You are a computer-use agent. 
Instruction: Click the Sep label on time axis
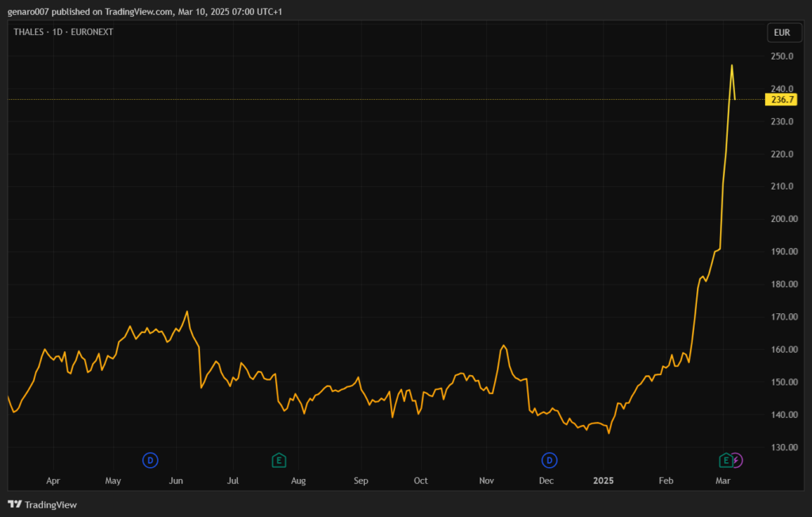pos(361,481)
